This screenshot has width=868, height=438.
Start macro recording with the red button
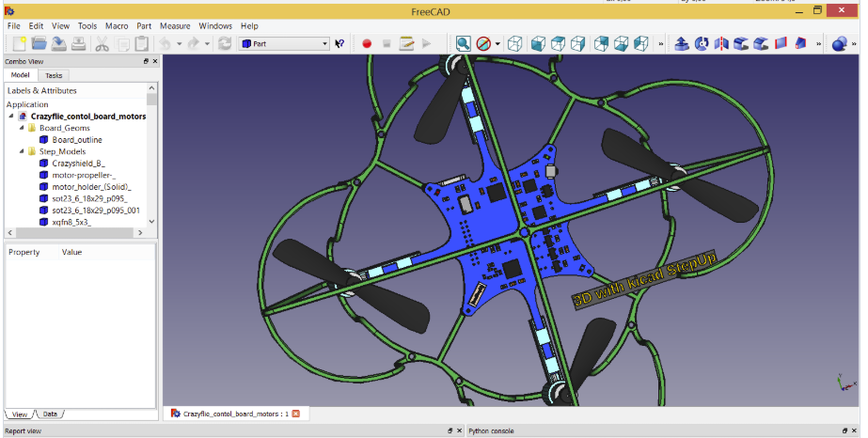tap(367, 43)
